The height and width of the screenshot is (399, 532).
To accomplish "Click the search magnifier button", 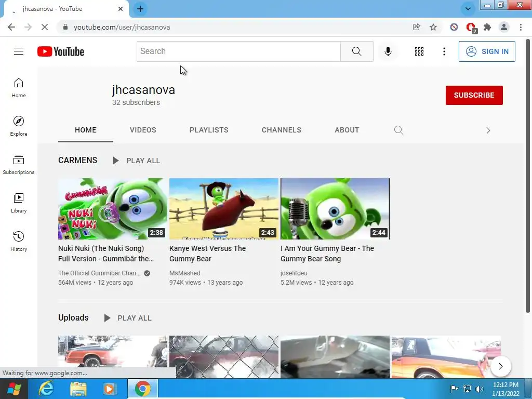I will (356, 51).
